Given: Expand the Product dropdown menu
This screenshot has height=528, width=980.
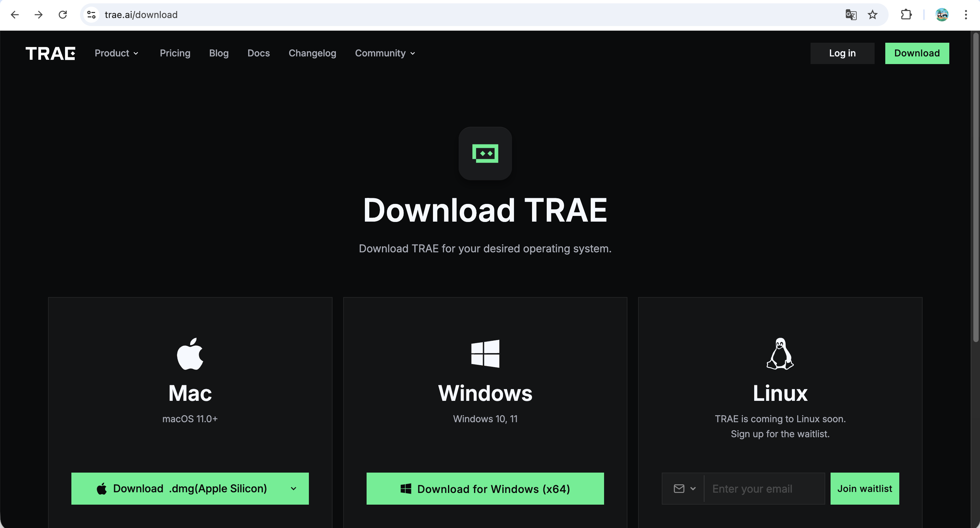Looking at the screenshot, I should [x=116, y=53].
